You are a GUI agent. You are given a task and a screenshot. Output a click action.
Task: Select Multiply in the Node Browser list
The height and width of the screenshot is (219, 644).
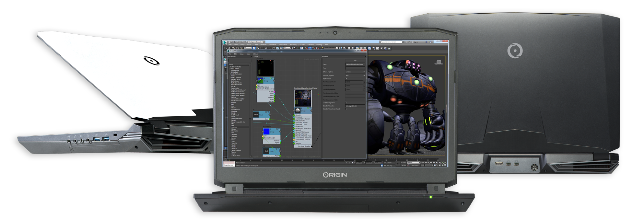coord(234,127)
